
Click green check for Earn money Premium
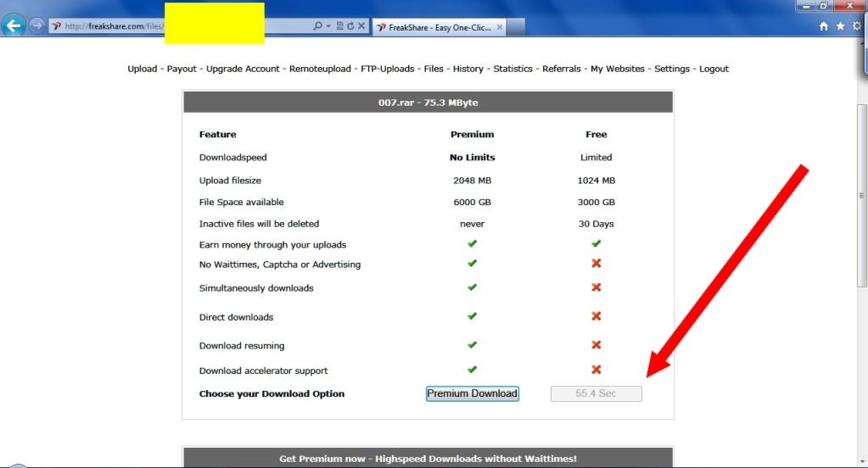click(473, 243)
